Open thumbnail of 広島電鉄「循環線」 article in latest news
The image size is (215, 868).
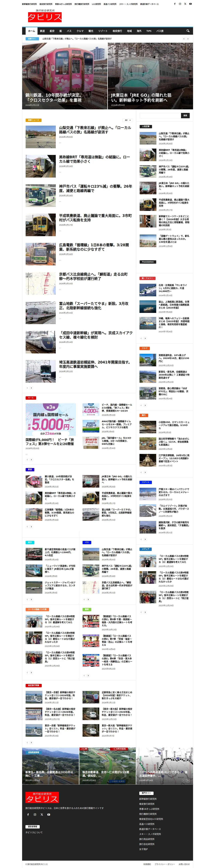click(41, 254)
